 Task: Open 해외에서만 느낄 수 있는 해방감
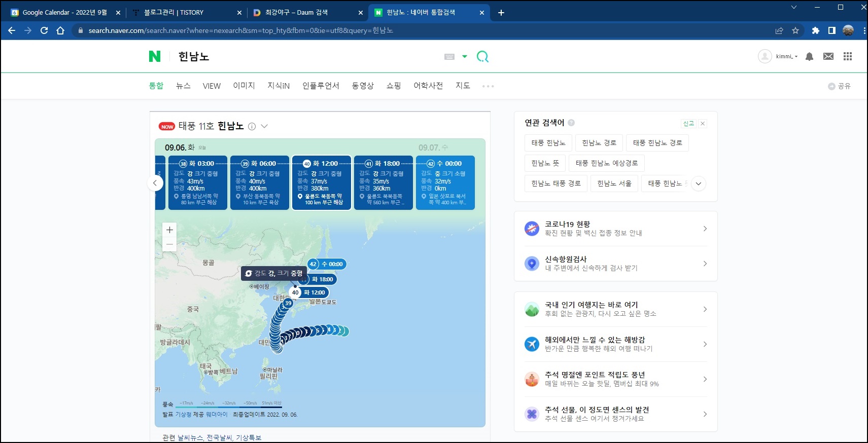[x=616, y=344]
